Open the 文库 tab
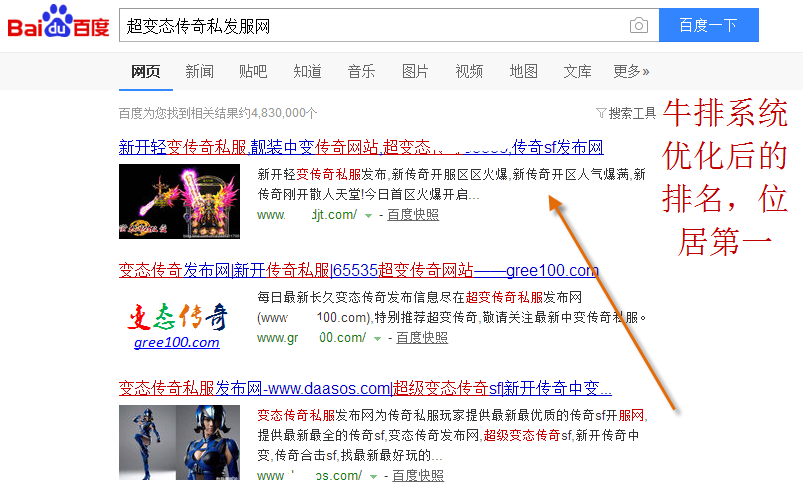This screenshot has width=803, height=487. (577, 71)
